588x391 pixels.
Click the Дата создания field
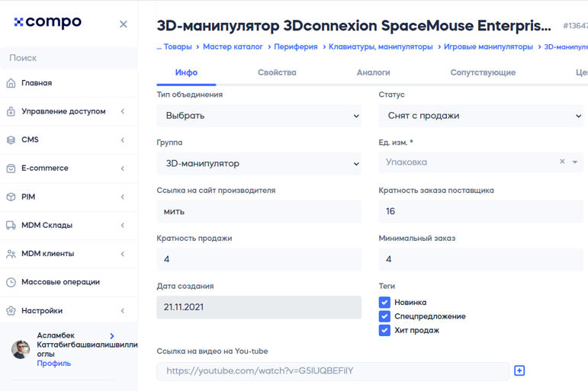[x=259, y=307]
